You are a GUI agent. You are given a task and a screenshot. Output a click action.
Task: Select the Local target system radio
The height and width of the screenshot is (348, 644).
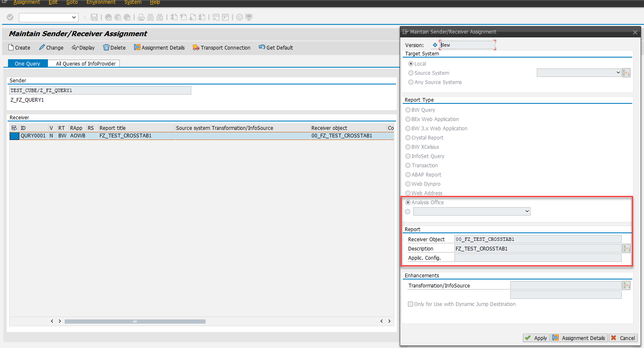(x=411, y=64)
